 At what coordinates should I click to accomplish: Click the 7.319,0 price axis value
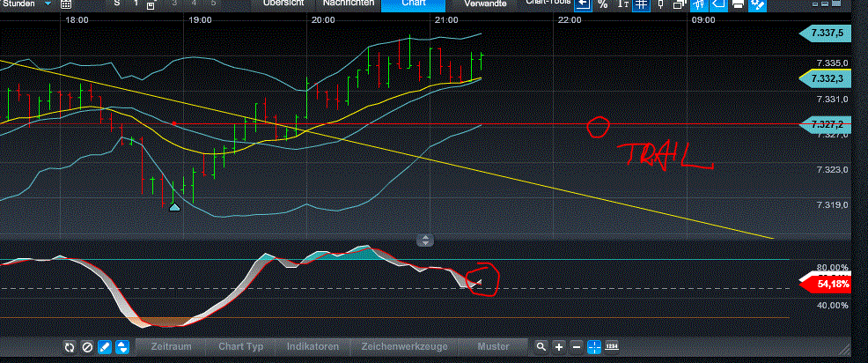832,205
